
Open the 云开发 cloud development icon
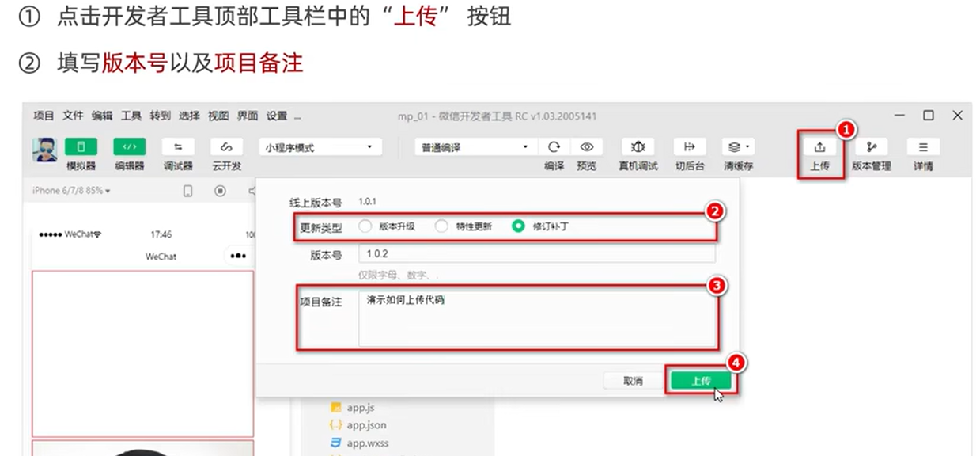coord(226,147)
